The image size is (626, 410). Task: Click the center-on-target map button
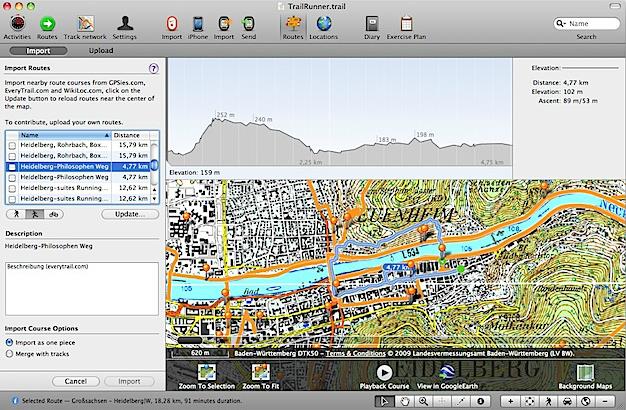pyautogui.click(x=529, y=401)
